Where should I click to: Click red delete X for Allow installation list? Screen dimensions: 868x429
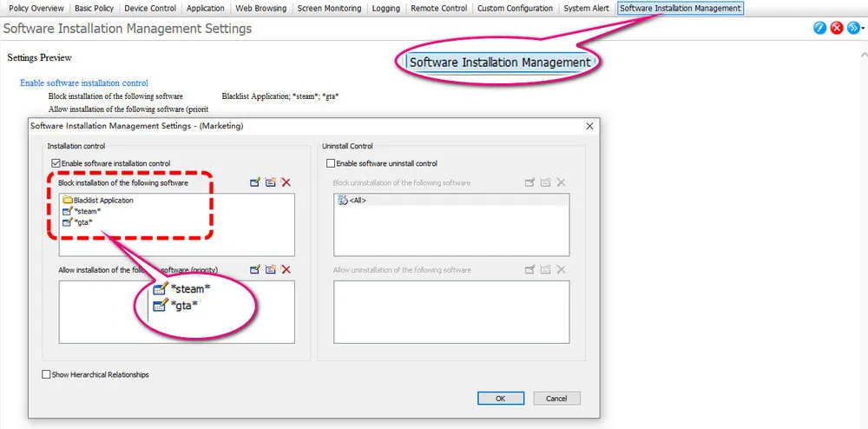tap(286, 269)
